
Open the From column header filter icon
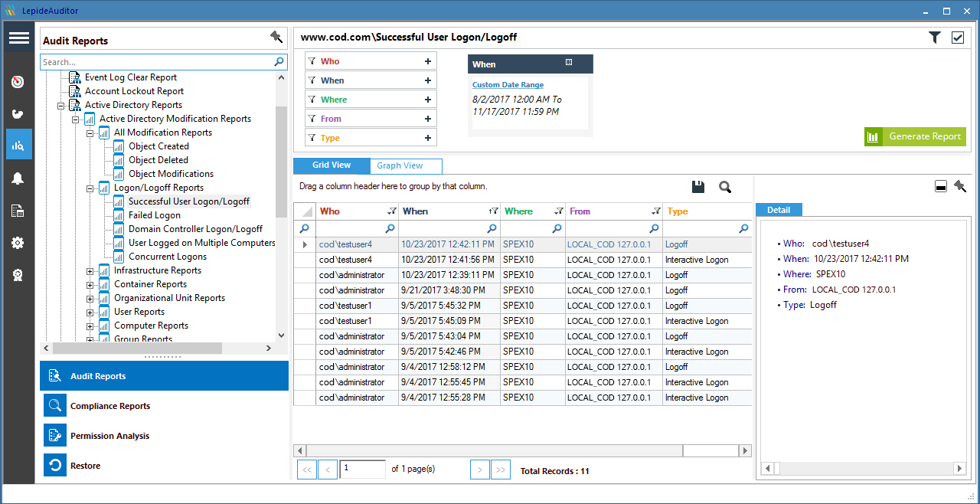[656, 211]
